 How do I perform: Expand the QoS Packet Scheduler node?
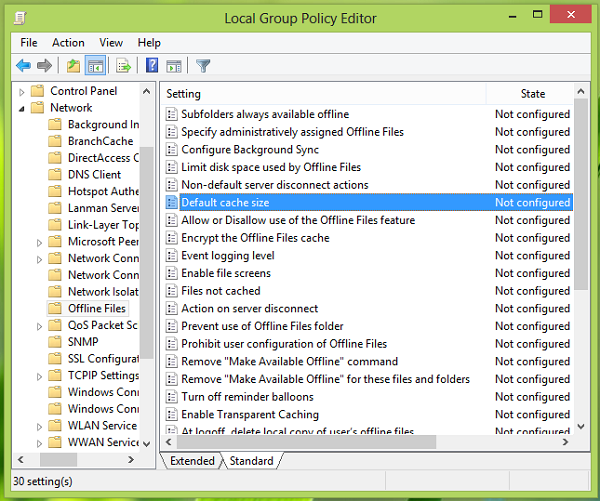click(39, 326)
